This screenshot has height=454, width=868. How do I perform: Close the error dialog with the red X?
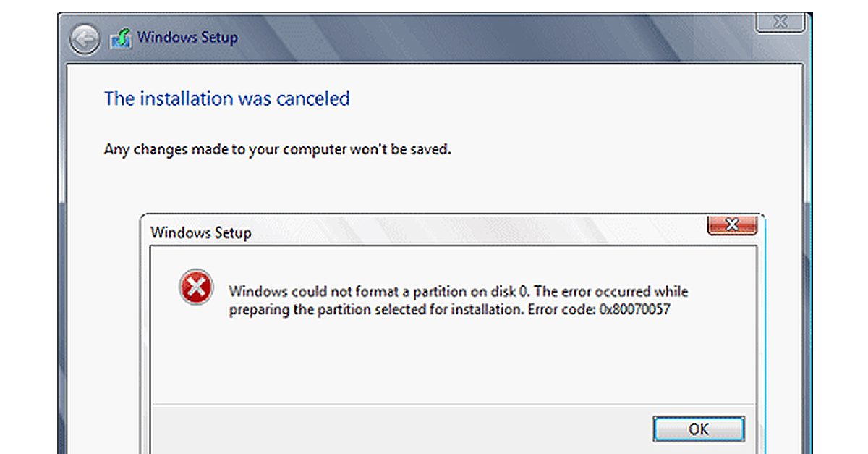tap(731, 225)
